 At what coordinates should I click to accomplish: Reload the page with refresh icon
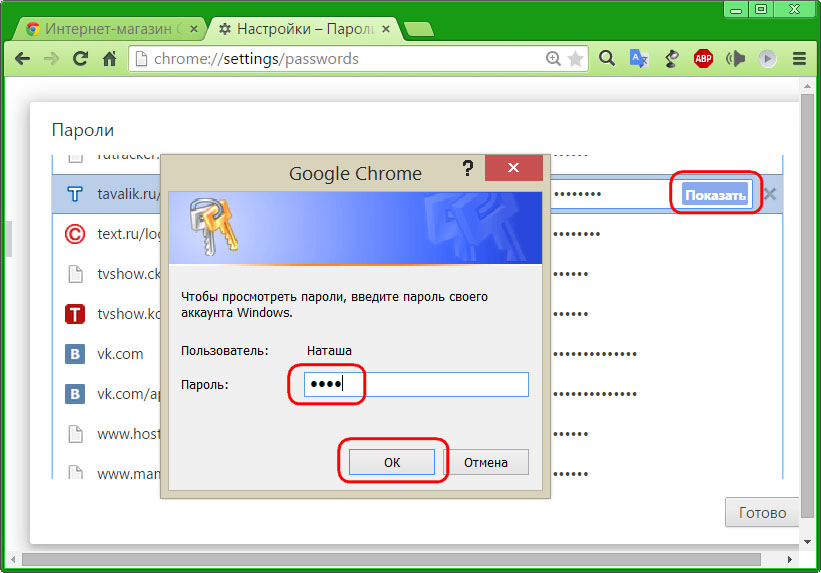[80, 59]
